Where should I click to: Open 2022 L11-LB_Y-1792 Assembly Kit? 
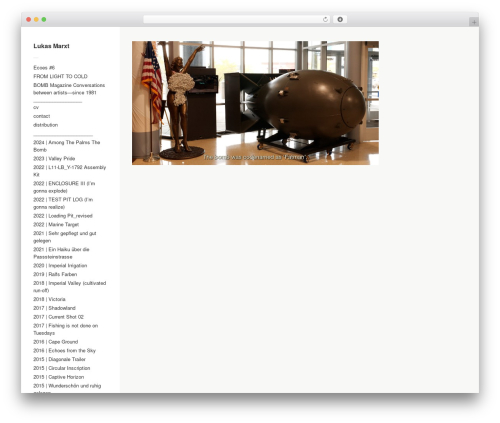(70, 171)
